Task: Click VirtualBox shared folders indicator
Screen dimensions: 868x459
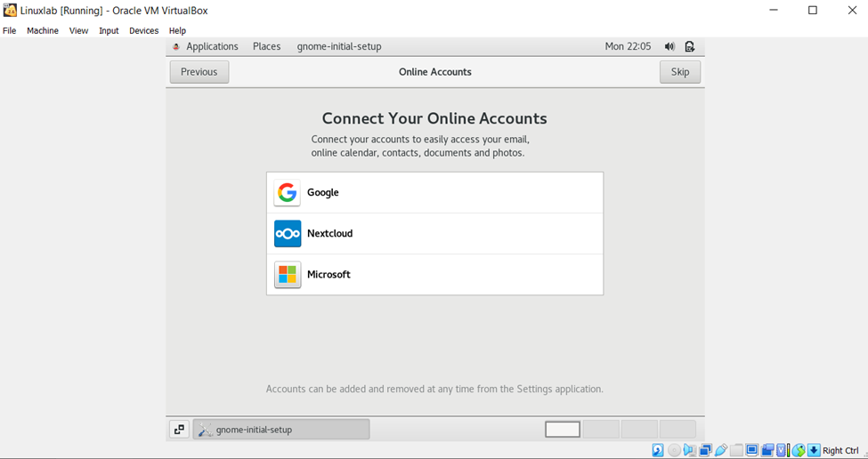Action: (736, 450)
